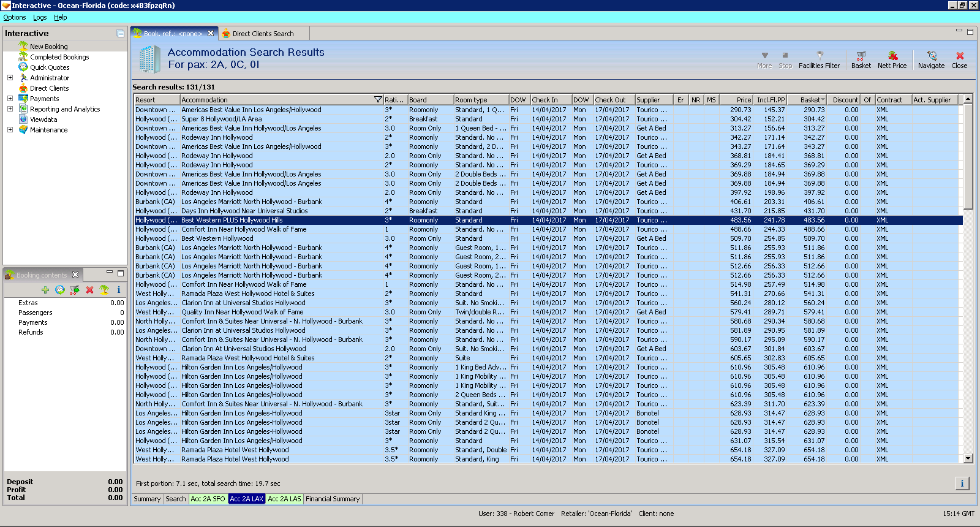
Task: Sort results by the Basket column header
Action: pos(810,100)
